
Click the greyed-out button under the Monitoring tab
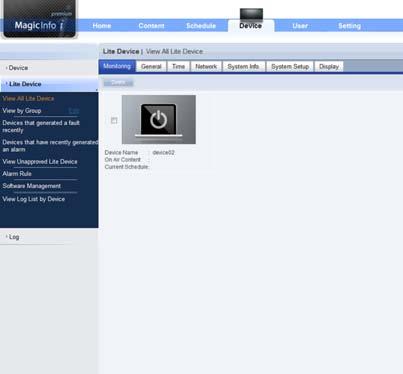(x=118, y=83)
